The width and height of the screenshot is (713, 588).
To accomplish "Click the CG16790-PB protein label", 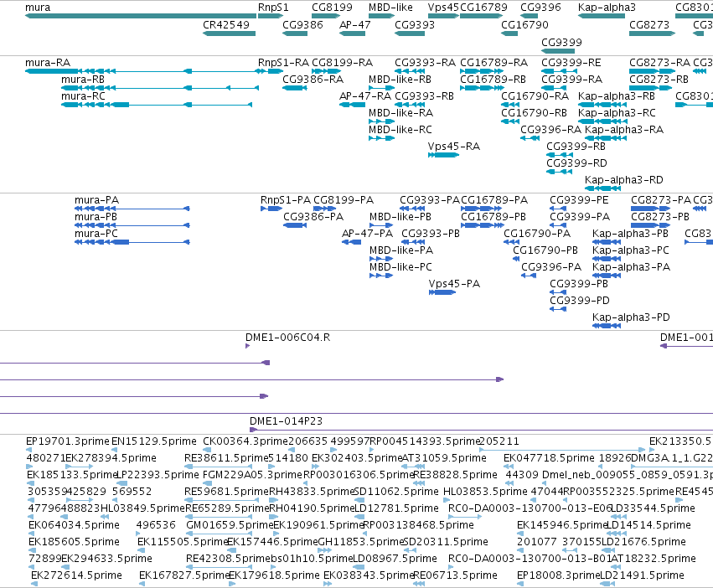I will 545,250.
